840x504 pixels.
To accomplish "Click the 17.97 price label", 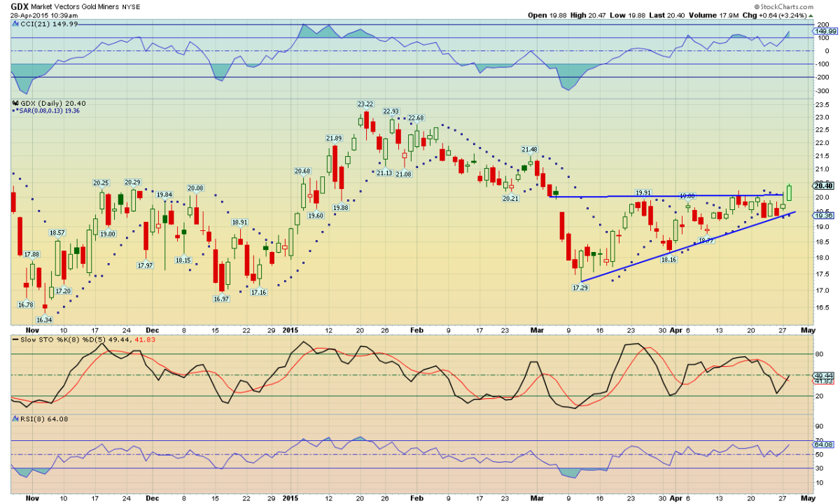I will (145, 265).
